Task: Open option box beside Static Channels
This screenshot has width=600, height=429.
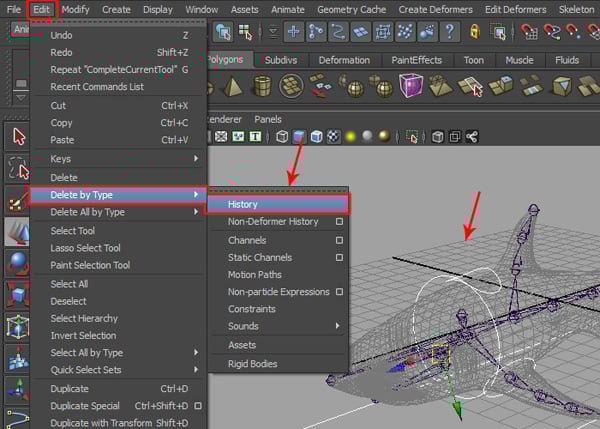Action: [x=339, y=258]
